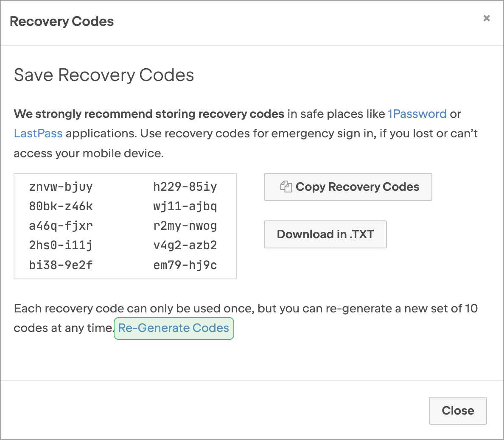Click Re-Generate Codes link
This screenshot has height=440, width=504.
coord(174,328)
